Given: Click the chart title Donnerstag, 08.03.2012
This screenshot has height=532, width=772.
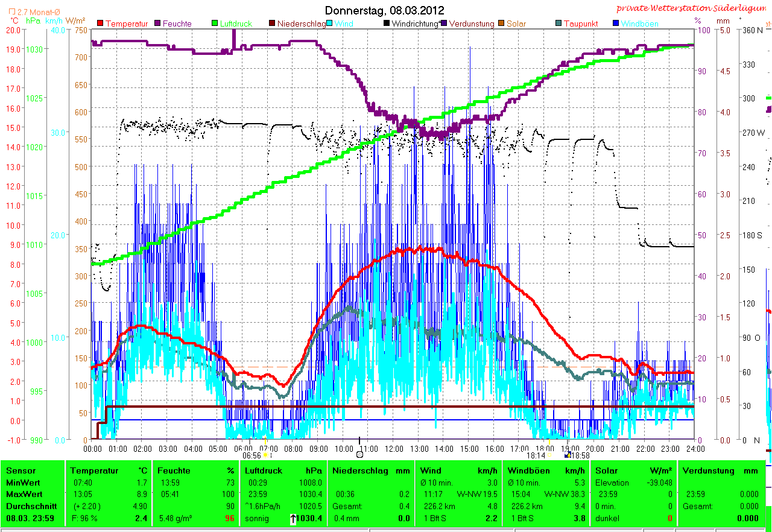Looking at the screenshot, I should pos(384,10).
